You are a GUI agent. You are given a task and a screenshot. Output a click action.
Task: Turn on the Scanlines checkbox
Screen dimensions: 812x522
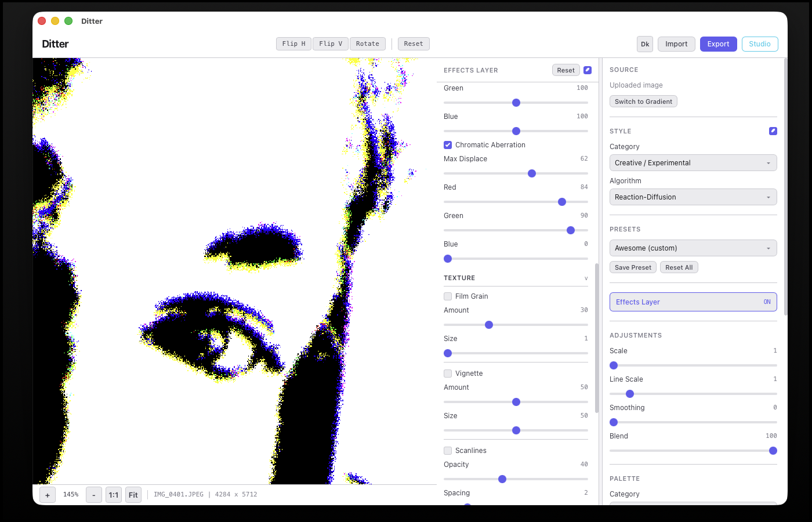point(448,451)
